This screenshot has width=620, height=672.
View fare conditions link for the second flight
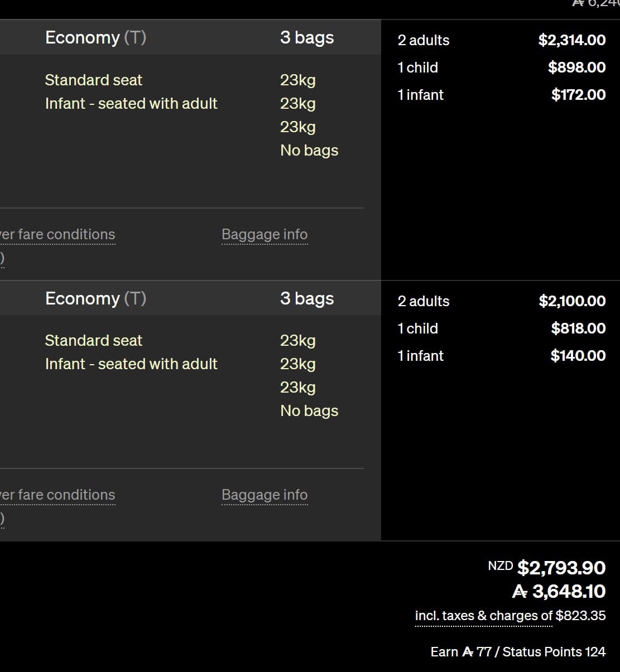[57, 495]
